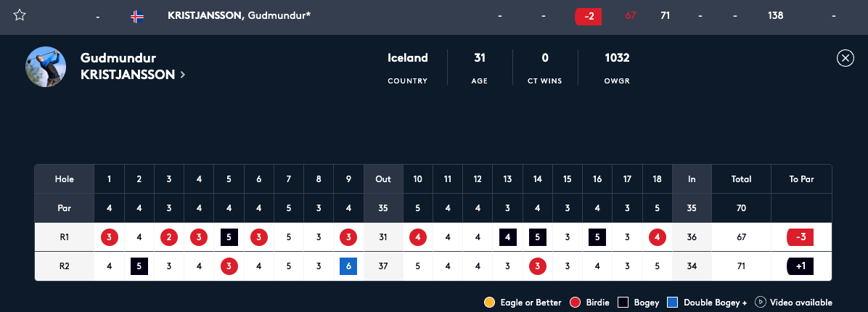Click the Eagle or Better legend swatch
This screenshot has width=868, height=312.
pyautogui.click(x=489, y=303)
